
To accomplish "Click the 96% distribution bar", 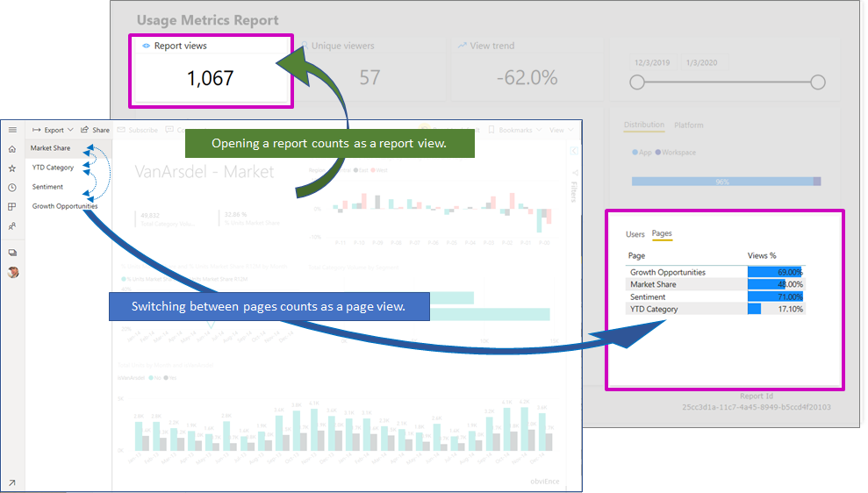I will pyautogui.click(x=722, y=182).
